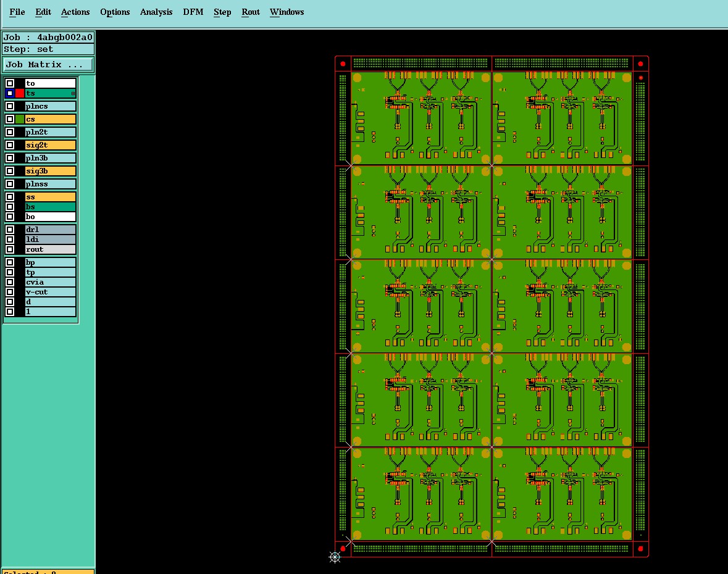Toggle the checkbox for layer to
728x574 pixels.
point(10,83)
